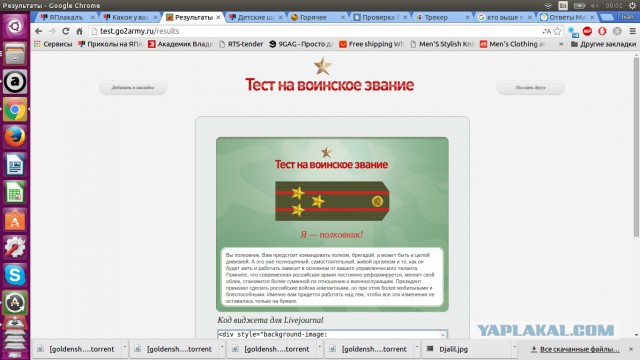Open System Settings gear-wrench icon
Image resolution: width=640 pixels, height=360 pixels.
pos(15,247)
